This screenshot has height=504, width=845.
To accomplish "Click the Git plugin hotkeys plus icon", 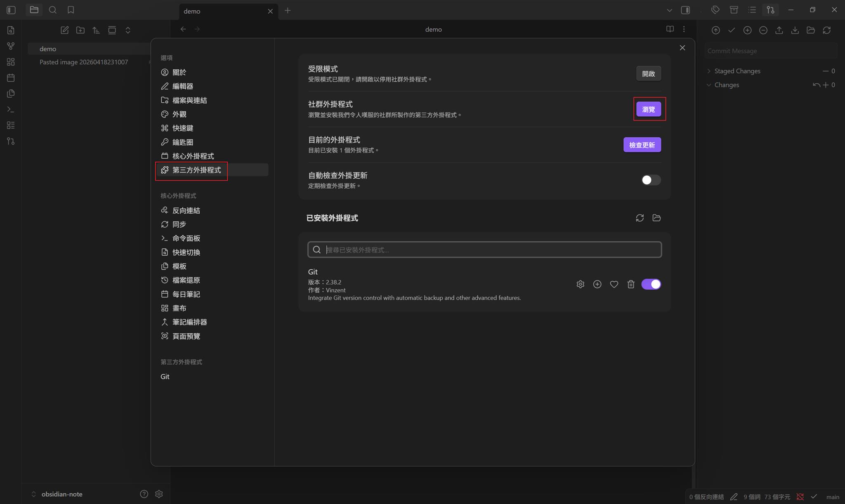I will (x=597, y=284).
